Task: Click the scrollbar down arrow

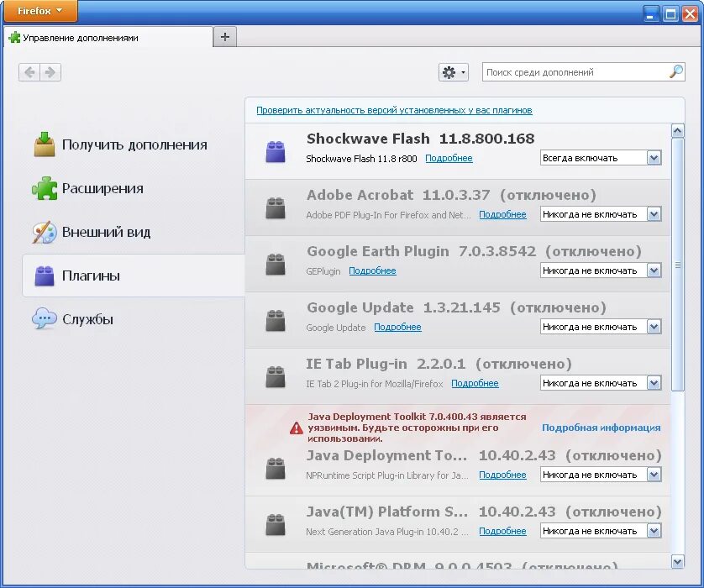Action: 677,561
